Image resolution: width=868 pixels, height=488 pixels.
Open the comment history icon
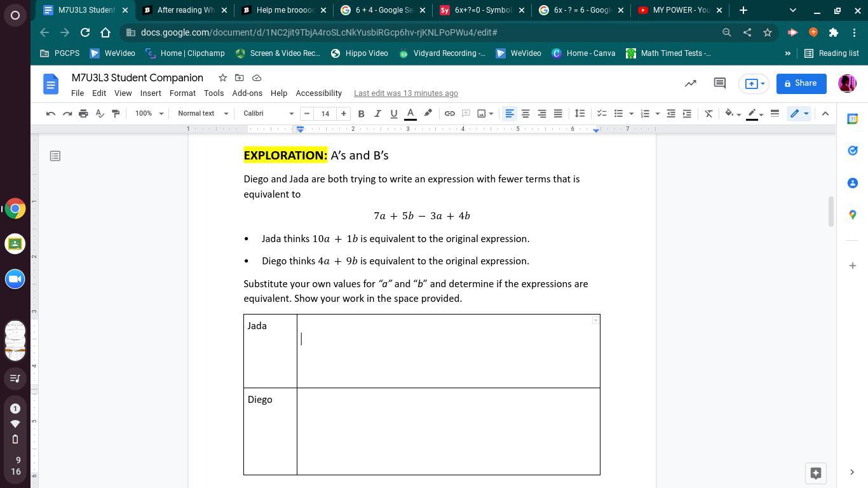tap(719, 83)
